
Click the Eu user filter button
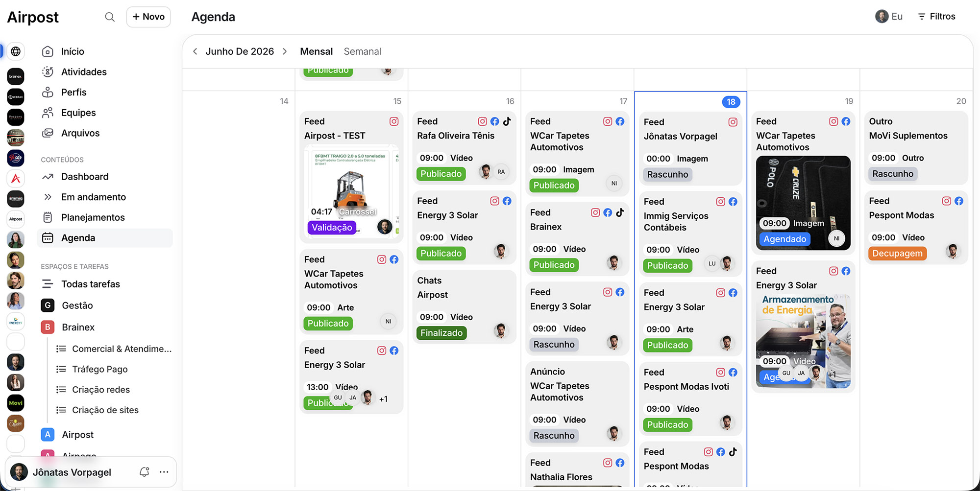point(889,17)
